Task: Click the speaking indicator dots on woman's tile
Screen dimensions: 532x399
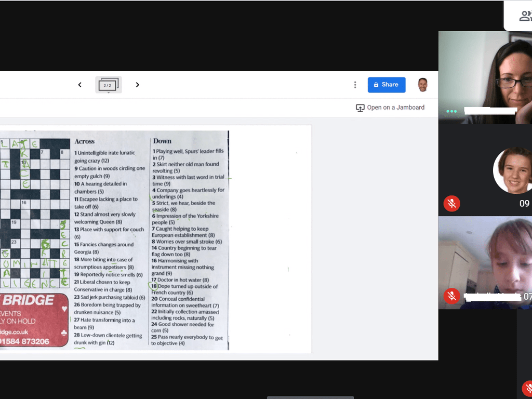Action: [x=451, y=111]
